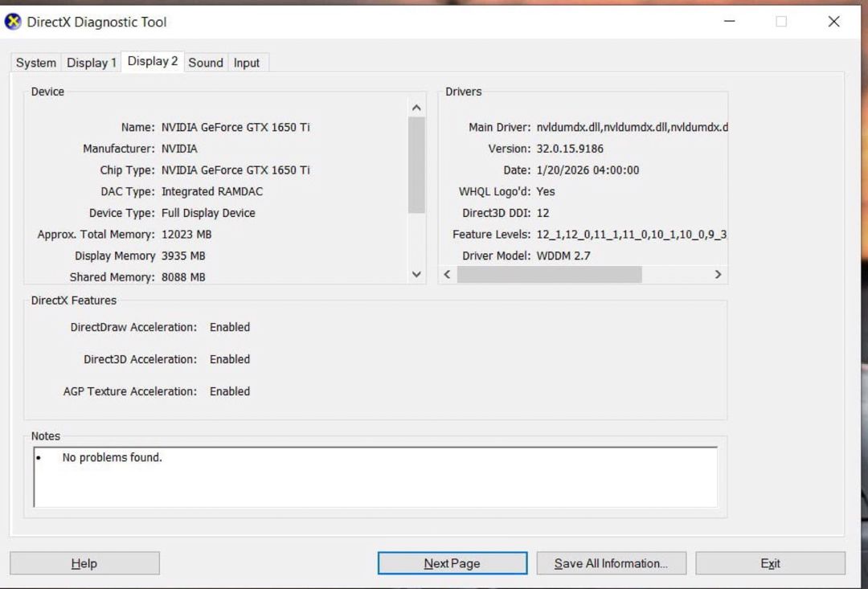The image size is (868, 589).
Task: Click 'No problems found.' in Notes
Action: tap(113, 458)
